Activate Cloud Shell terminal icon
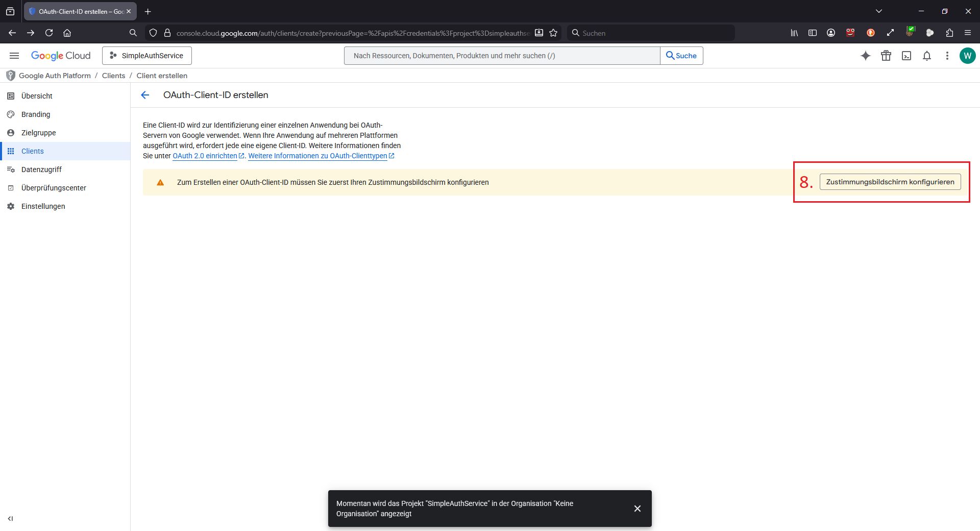Screen dimensions: 980x531 [x=906, y=56]
